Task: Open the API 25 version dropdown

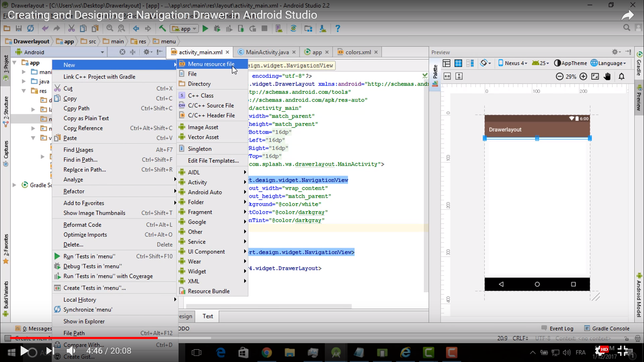Action: tap(541, 63)
